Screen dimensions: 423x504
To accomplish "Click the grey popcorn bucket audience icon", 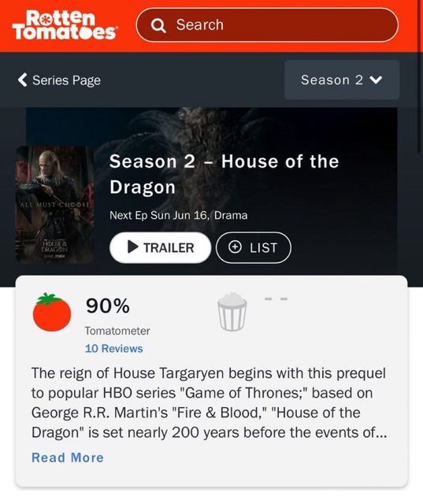I will click(232, 312).
